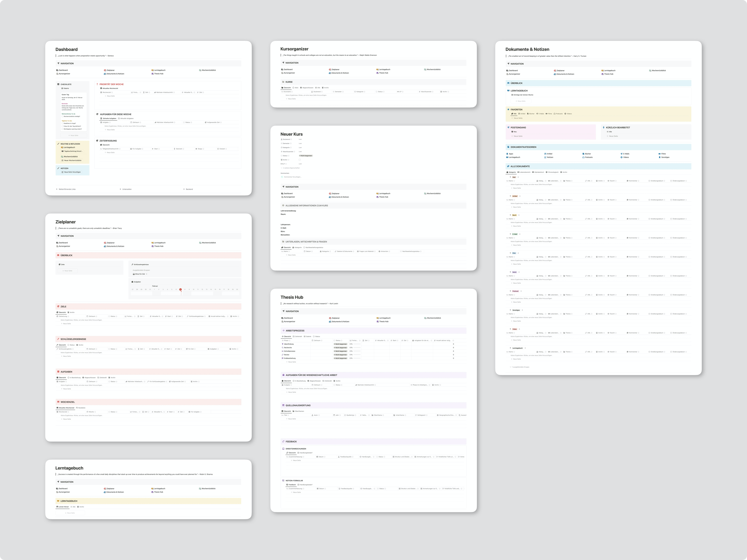Toggle the Archiv checkbox in Neuer Kurs
This screenshot has width=747, height=560.
pyautogui.click(x=299, y=160)
